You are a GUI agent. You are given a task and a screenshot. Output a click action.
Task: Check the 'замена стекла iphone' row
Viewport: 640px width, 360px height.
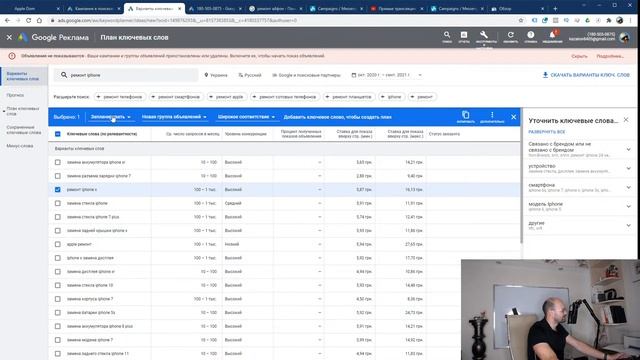pyautogui.click(x=58, y=203)
